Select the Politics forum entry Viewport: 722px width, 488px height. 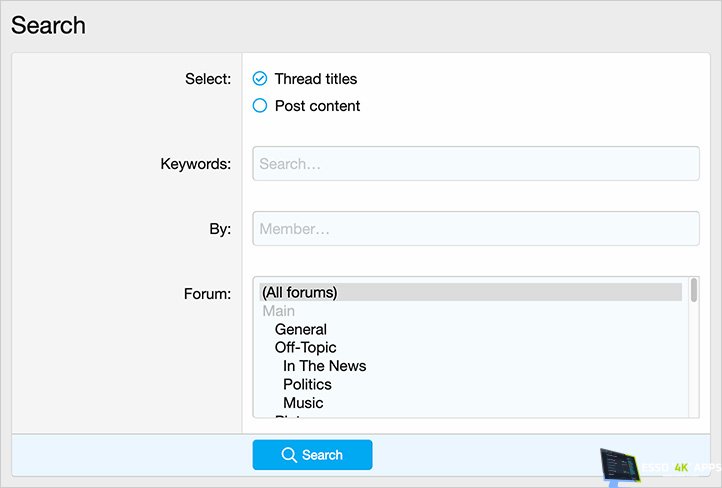pos(307,384)
